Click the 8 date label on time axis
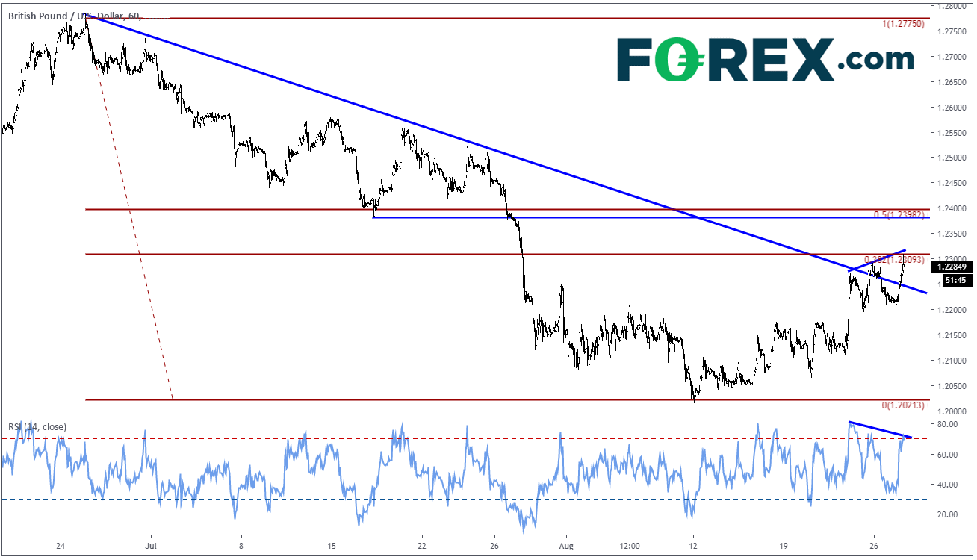 pyautogui.click(x=241, y=546)
